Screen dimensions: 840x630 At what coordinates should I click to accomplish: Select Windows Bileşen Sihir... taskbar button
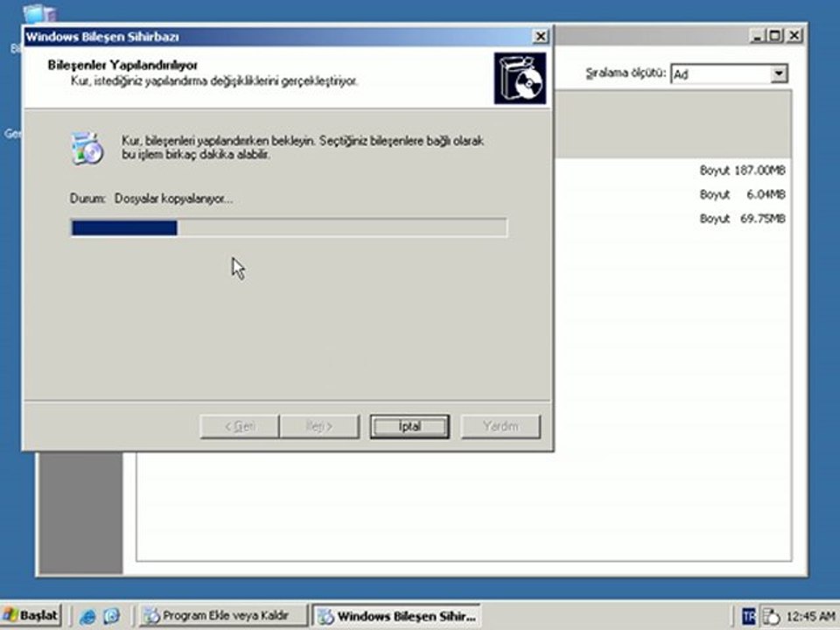[x=397, y=615]
